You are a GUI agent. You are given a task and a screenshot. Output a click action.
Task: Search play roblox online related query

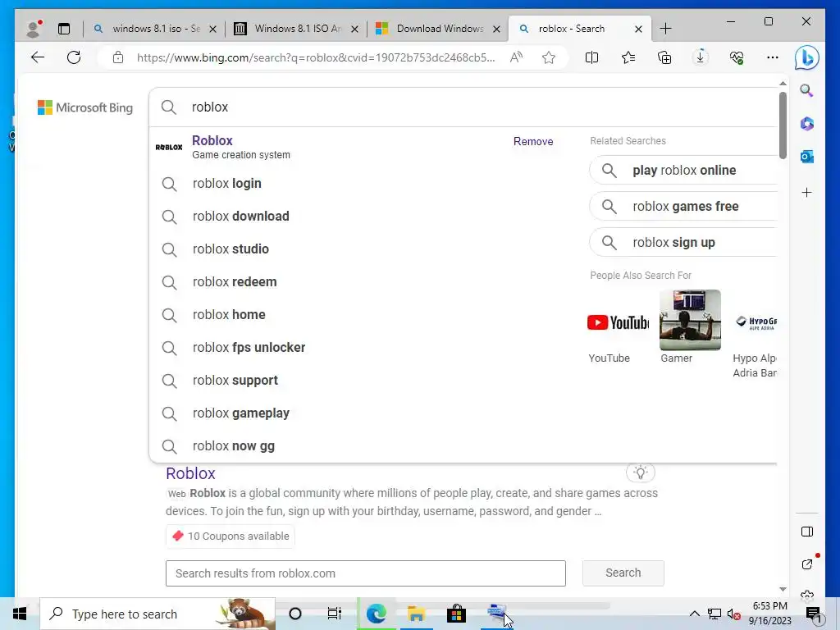click(683, 171)
